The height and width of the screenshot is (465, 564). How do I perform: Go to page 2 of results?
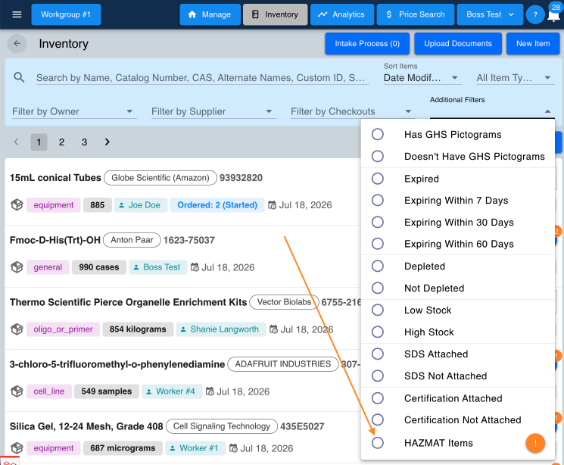pyautogui.click(x=62, y=142)
